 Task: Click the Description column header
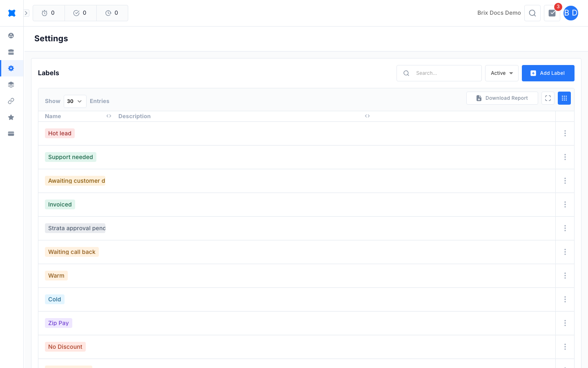point(134,117)
